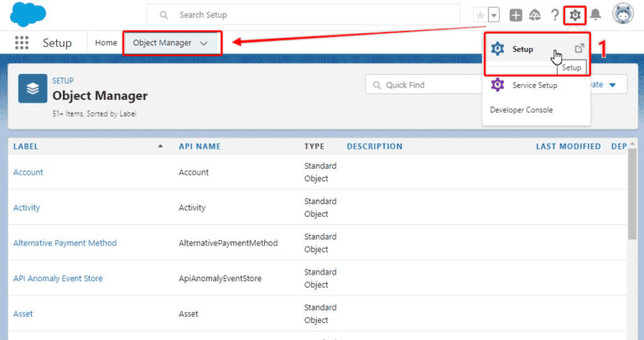This screenshot has width=644, height=340.
Task: Expand the favorites list dropdown arrow
Action: pos(494,15)
